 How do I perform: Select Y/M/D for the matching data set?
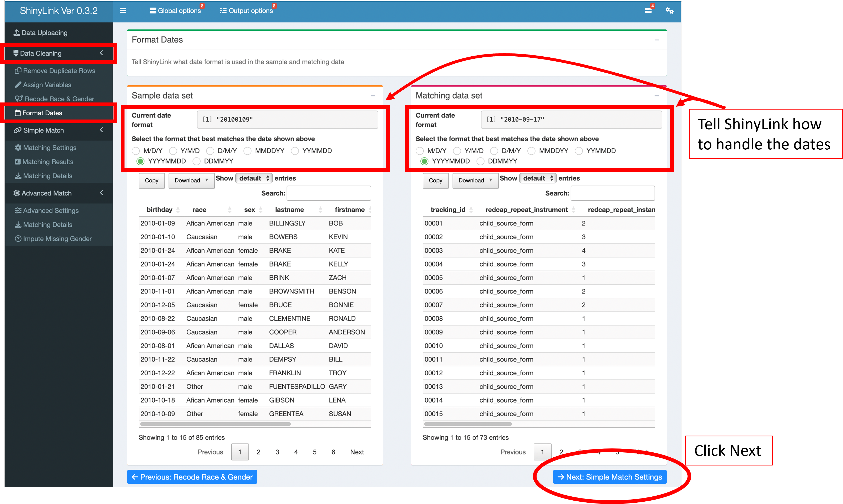tap(457, 151)
